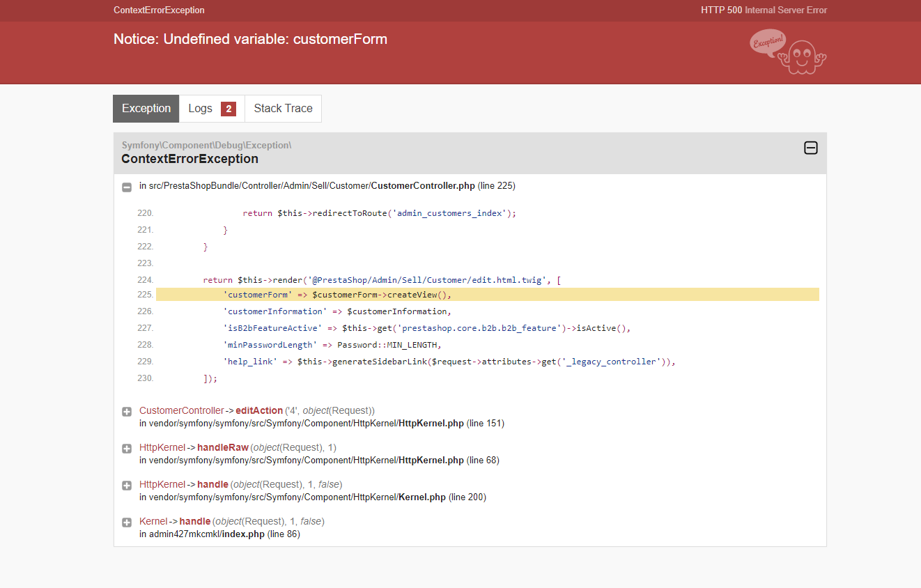921x588 pixels.
Task: Click plus icon beside HttpKernel handle (line 200)
Action: click(x=127, y=486)
